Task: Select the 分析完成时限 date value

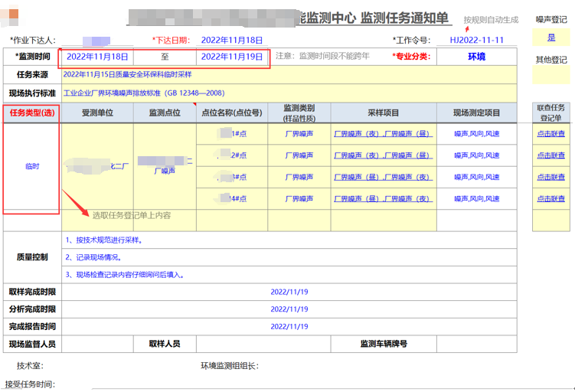Action: [x=289, y=309]
